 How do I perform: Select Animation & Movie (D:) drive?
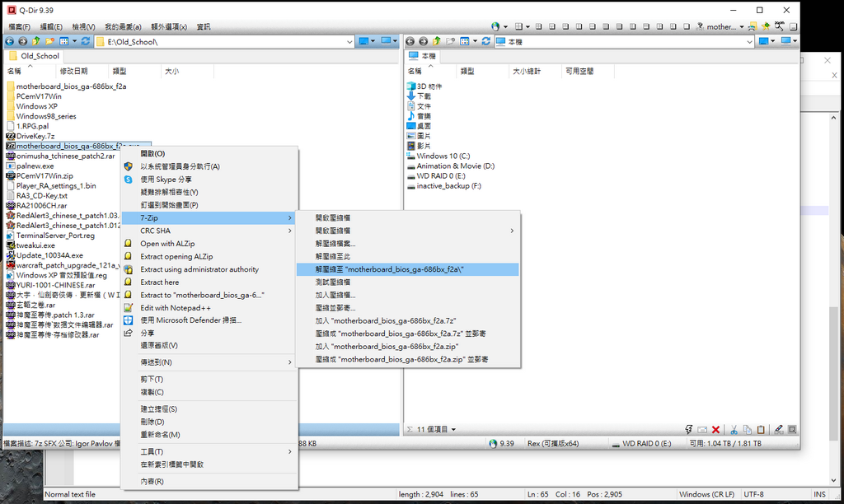(451, 166)
